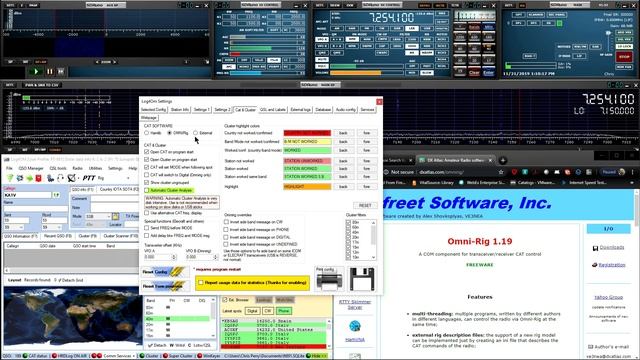
Task: Click fore button for Highlight color
Action: [x=367, y=187]
